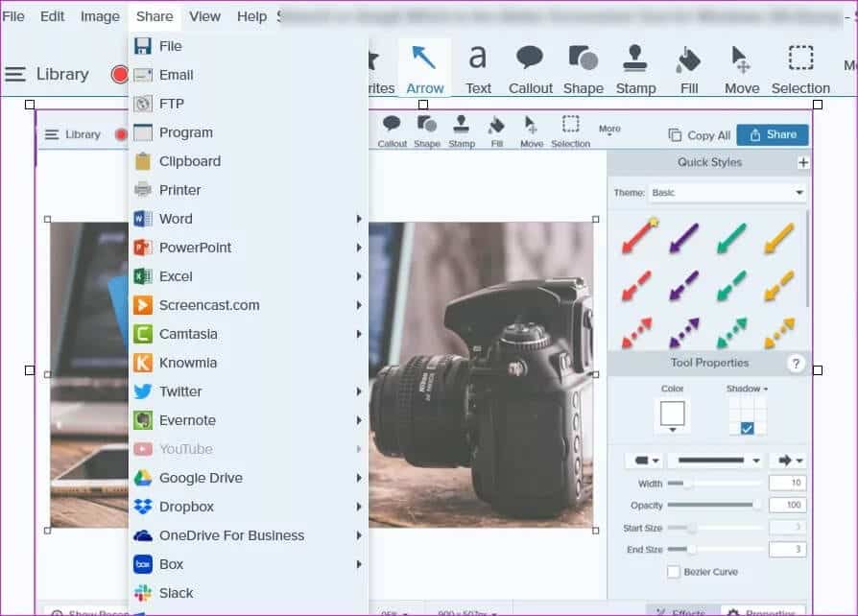Image resolution: width=858 pixels, height=616 pixels.
Task: Apply the dashed purple arrow quick style
Action: click(684, 284)
